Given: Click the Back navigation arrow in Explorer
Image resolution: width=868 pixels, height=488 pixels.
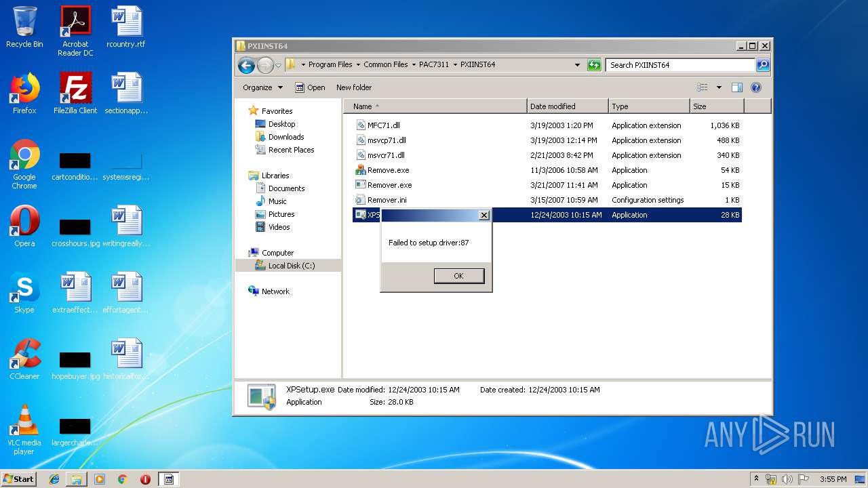Looking at the screenshot, I should pyautogui.click(x=247, y=65).
